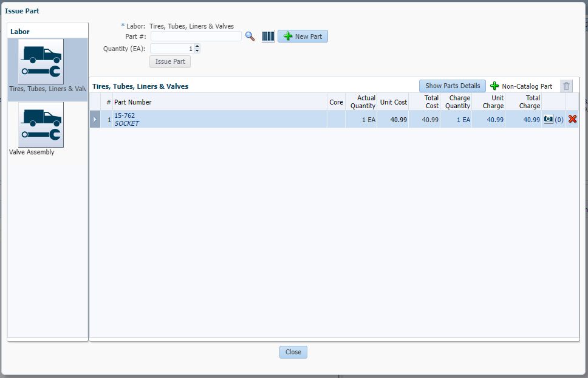Image resolution: width=588 pixels, height=378 pixels.
Task: Remove part 15-762 using the red X
Action: [572, 120]
